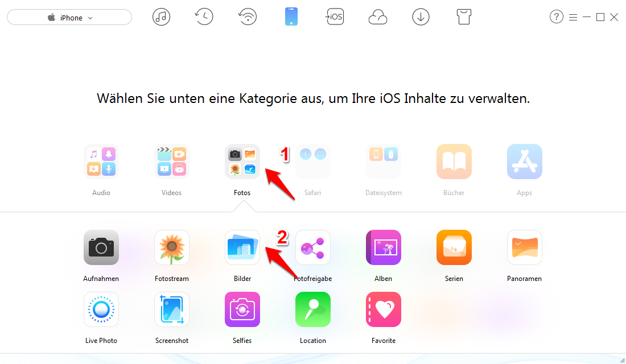626x364 pixels.
Task: Open the cloud manager icon
Action: click(x=377, y=16)
